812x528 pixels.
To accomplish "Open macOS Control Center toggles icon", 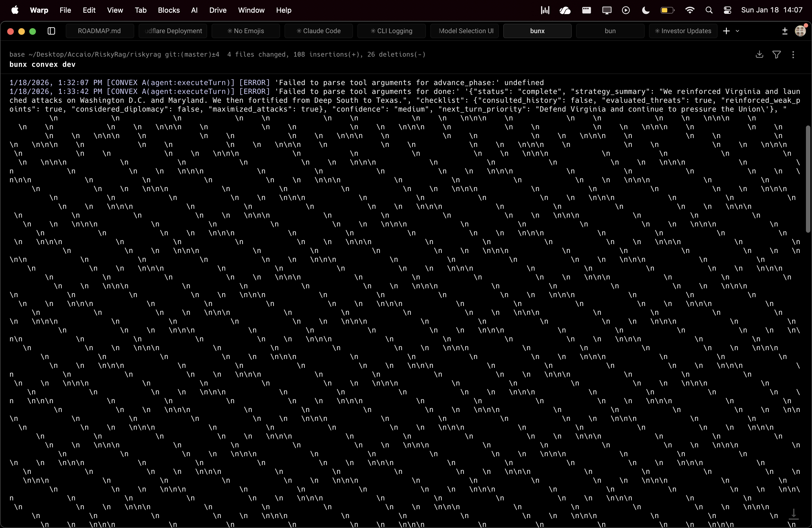I will tap(727, 10).
